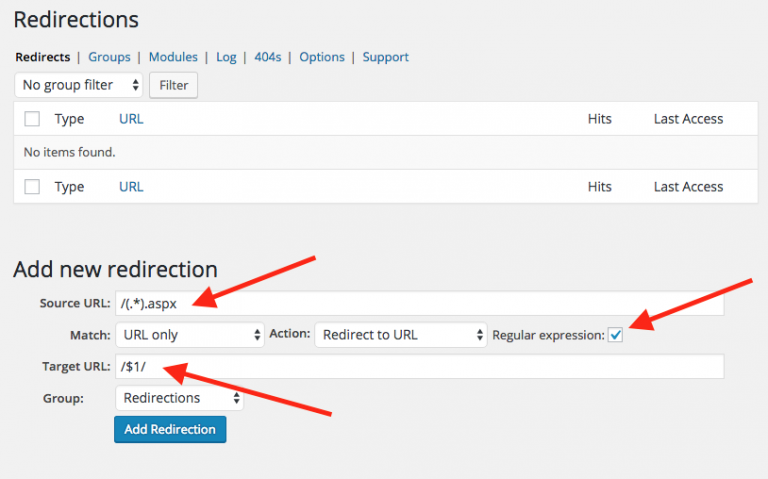Image resolution: width=768 pixels, height=479 pixels.
Task: Go to the 404s tab
Action: [267, 57]
